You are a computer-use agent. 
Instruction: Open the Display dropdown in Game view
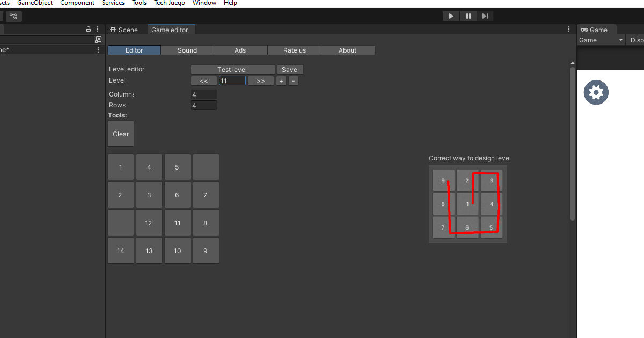click(636, 40)
